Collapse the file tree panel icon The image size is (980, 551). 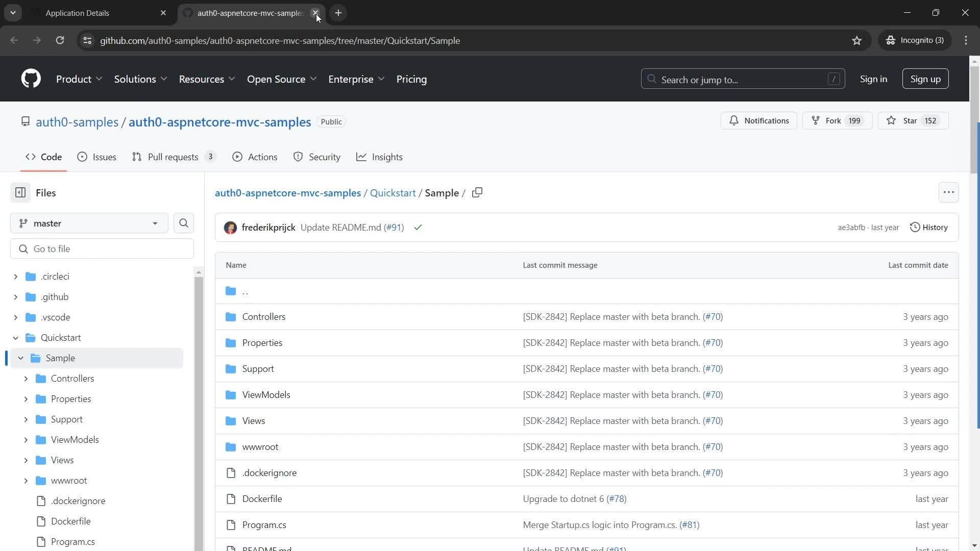point(20,193)
